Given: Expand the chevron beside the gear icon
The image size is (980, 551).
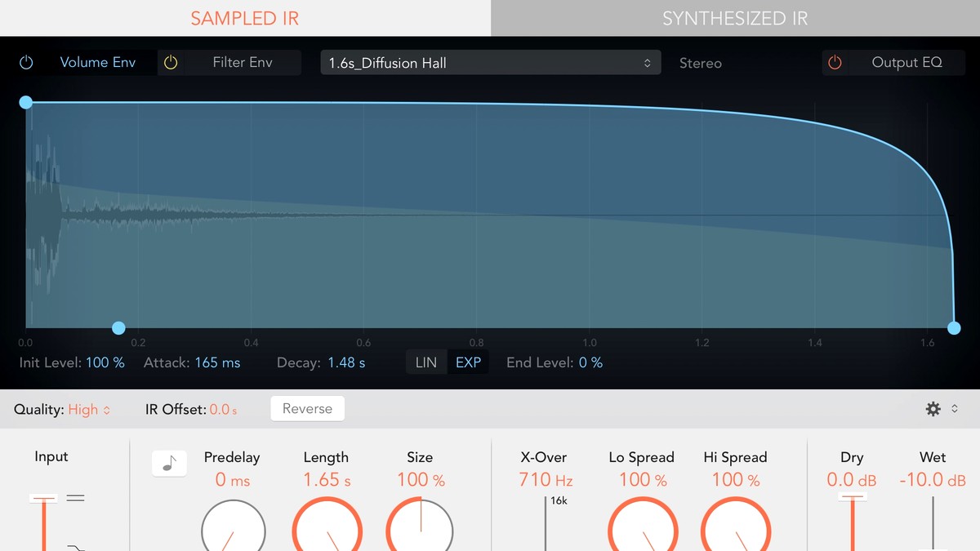Looking at the screenshot, I should coord(954,409).
